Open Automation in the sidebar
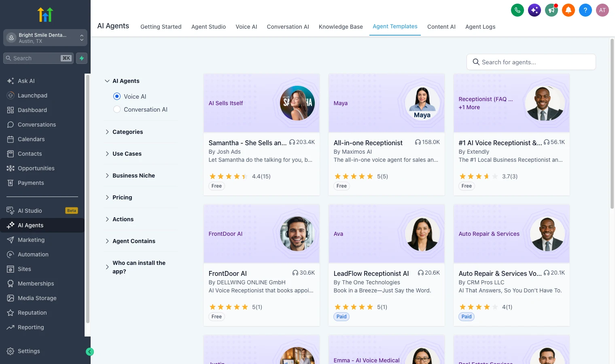The width and height of the screenshot is (615, 364). click(42, 254)
